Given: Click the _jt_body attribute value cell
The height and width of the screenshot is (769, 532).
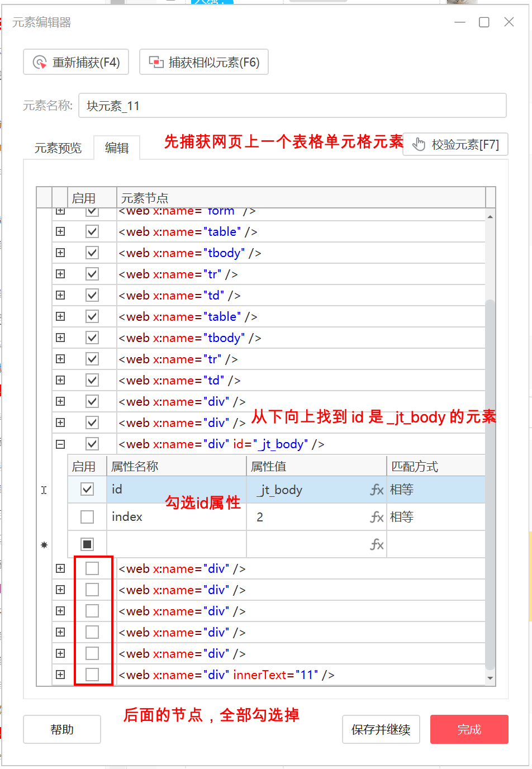Looking at the screenshot, I should (316, 490).
